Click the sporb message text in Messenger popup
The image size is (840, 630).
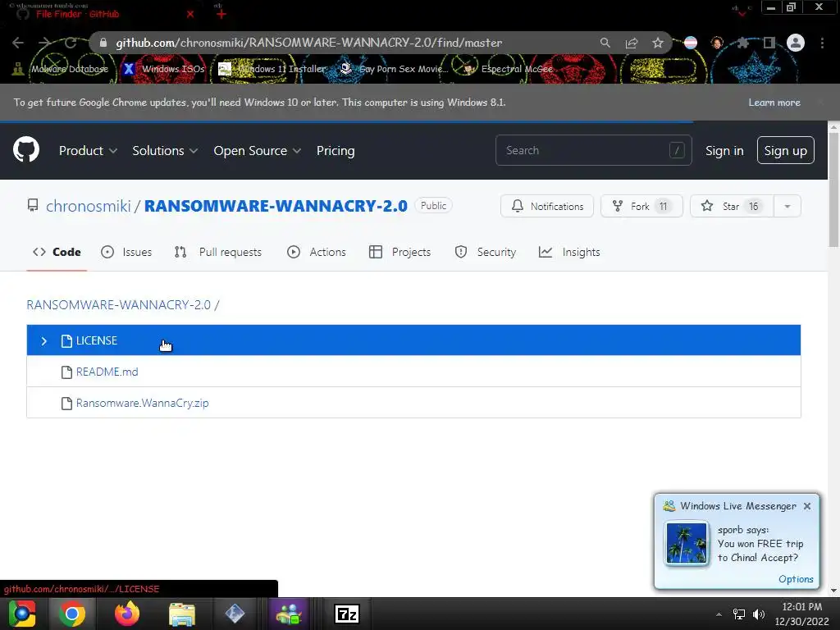(760, 544)
